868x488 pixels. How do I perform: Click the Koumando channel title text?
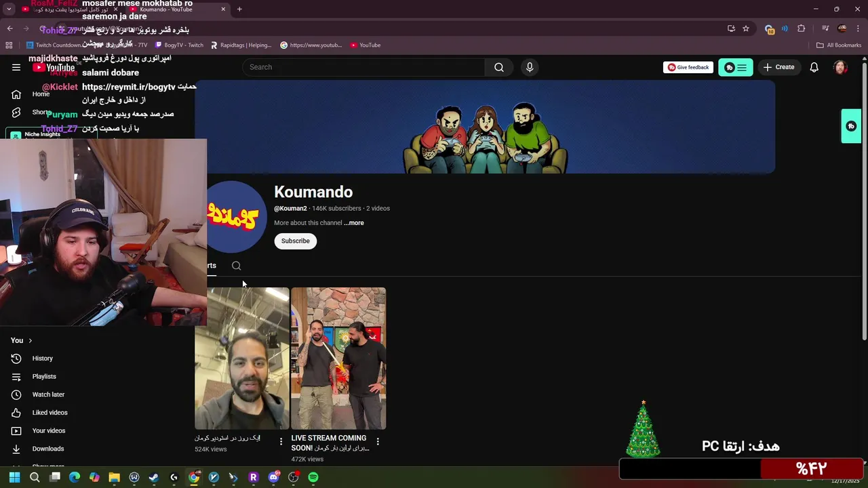(313, 192)
